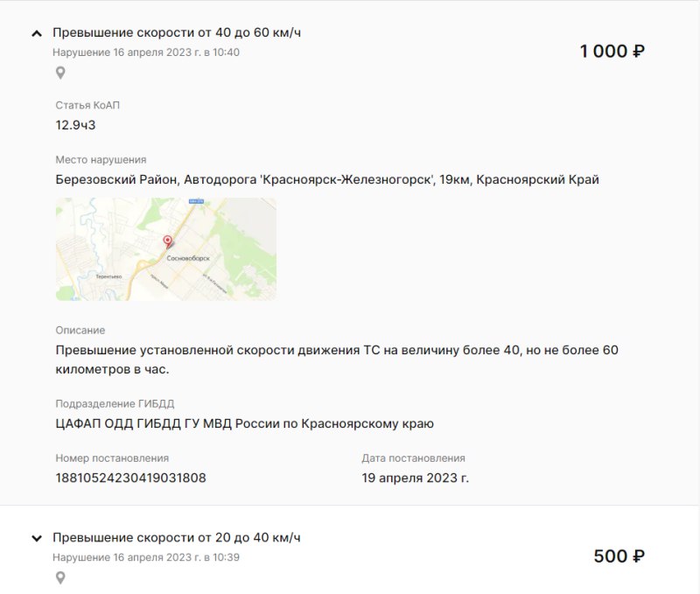Click the heading Превышение скорости от 20 до 40 км/ч

tap(177, 538)
